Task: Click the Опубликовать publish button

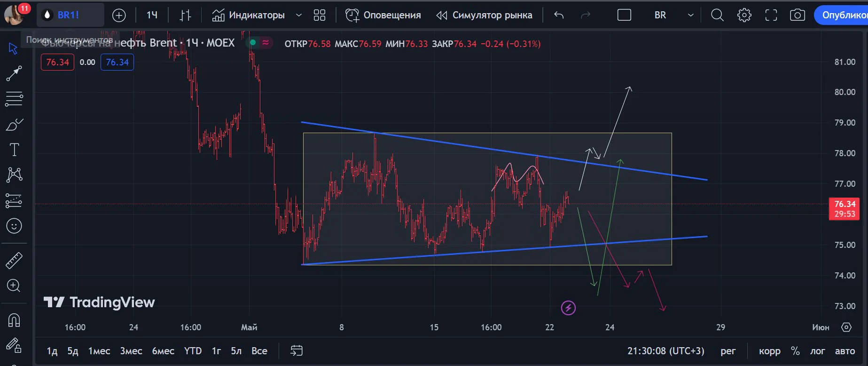Action: click(841, 16)
